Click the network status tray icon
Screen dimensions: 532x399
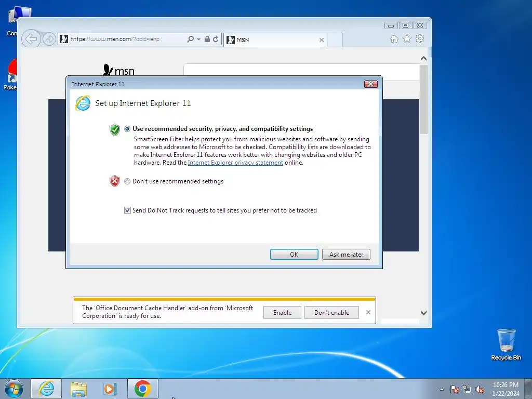[467, 389]
